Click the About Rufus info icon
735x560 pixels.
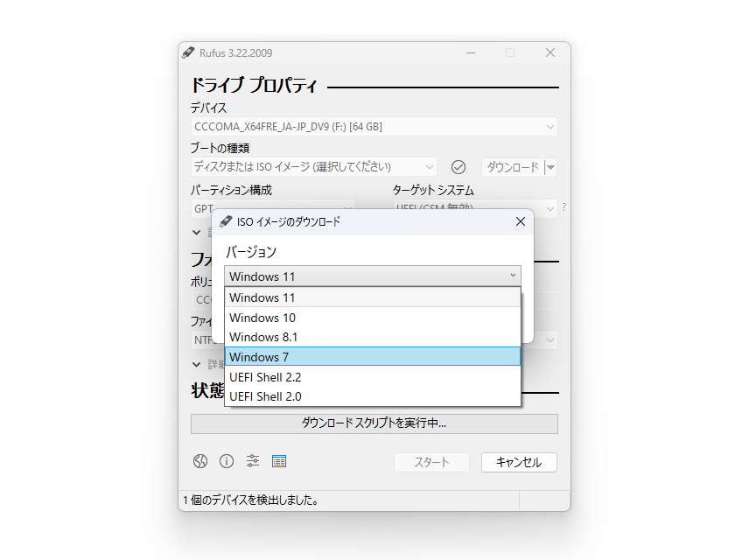(x=226, y=461)
